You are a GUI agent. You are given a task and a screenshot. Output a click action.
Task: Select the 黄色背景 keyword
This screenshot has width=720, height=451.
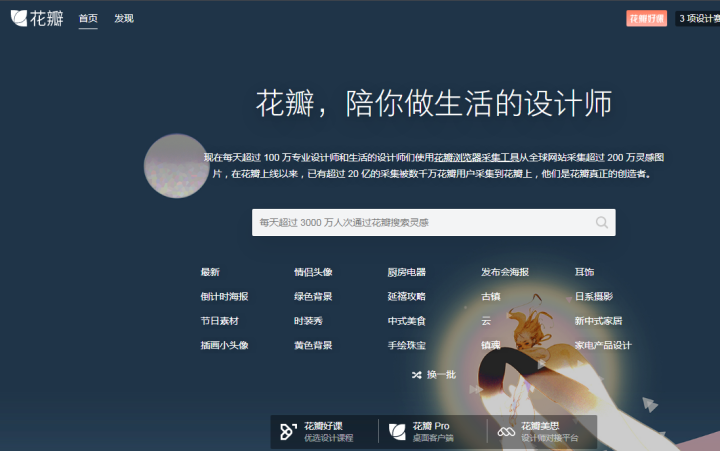(313, 345)
